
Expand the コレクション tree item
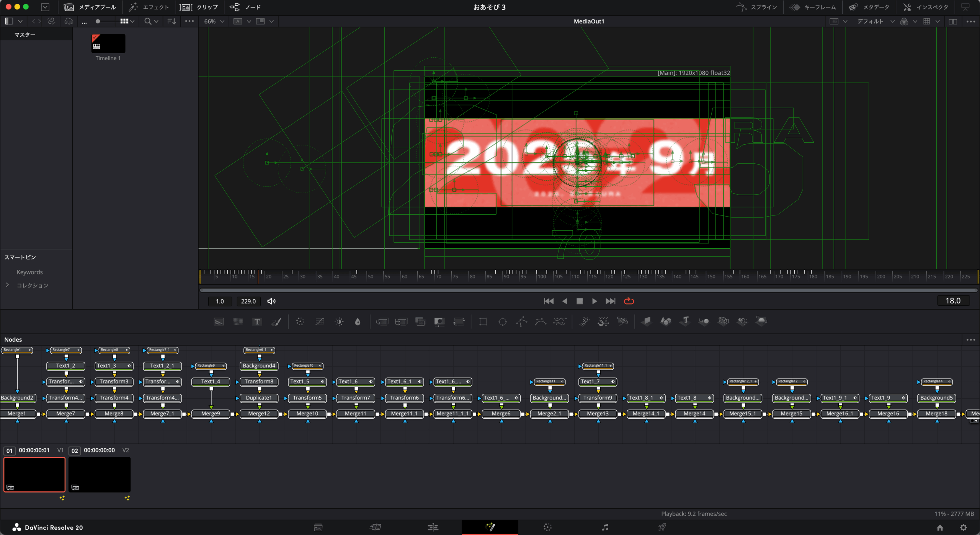coord(7,285)
